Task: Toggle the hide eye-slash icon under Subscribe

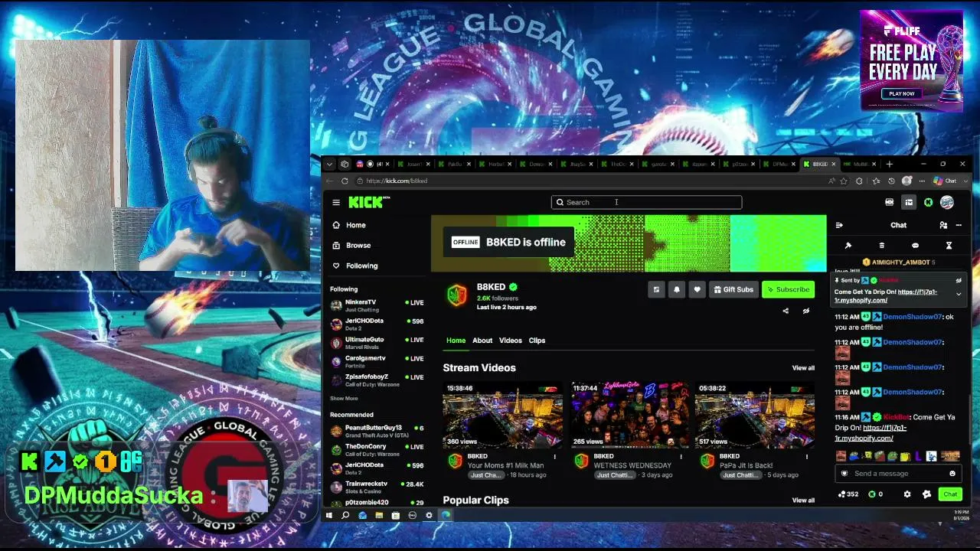Action: click(805, 311)
